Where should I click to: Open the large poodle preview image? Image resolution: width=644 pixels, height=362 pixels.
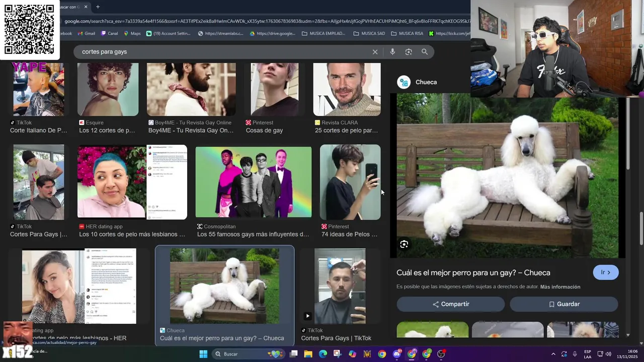click(x=508, y=176)
